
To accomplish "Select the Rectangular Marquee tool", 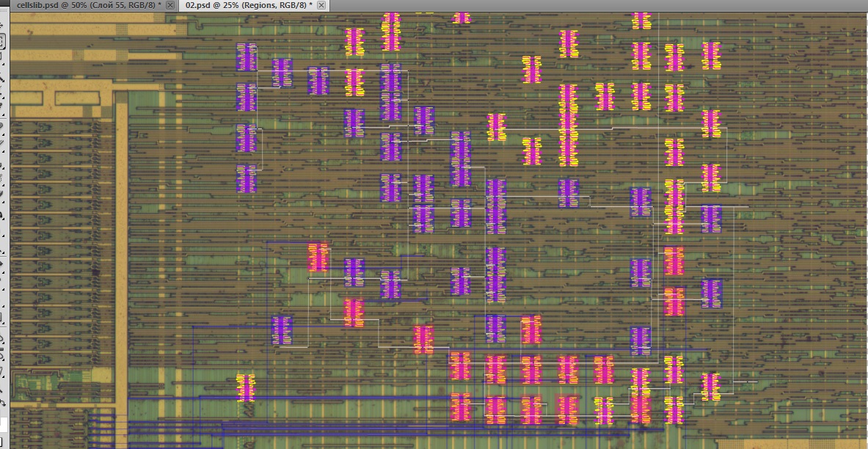I will click(2, 41).
